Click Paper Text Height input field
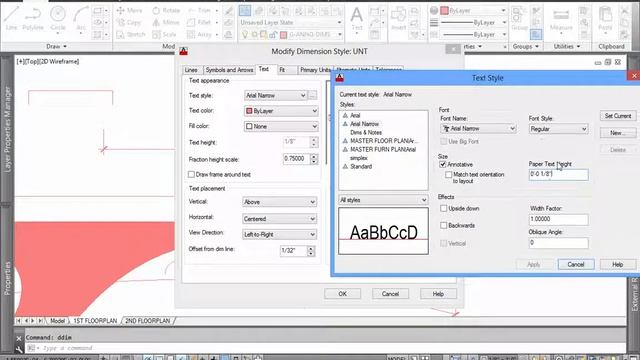Viewport: 640px width, 360px height. point(558,174)
